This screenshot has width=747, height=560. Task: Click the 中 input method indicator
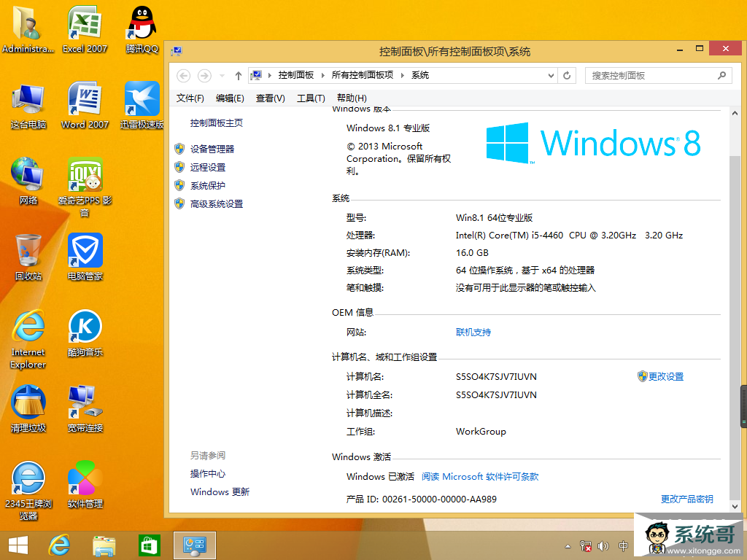pyautogui.click(x=623, y=546)
